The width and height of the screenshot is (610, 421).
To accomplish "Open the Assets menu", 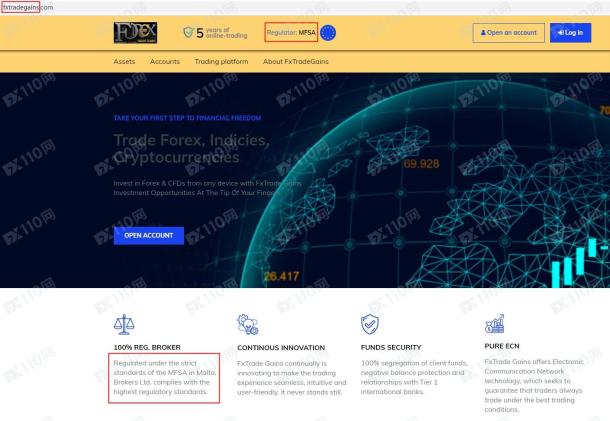I will [124, 61].
